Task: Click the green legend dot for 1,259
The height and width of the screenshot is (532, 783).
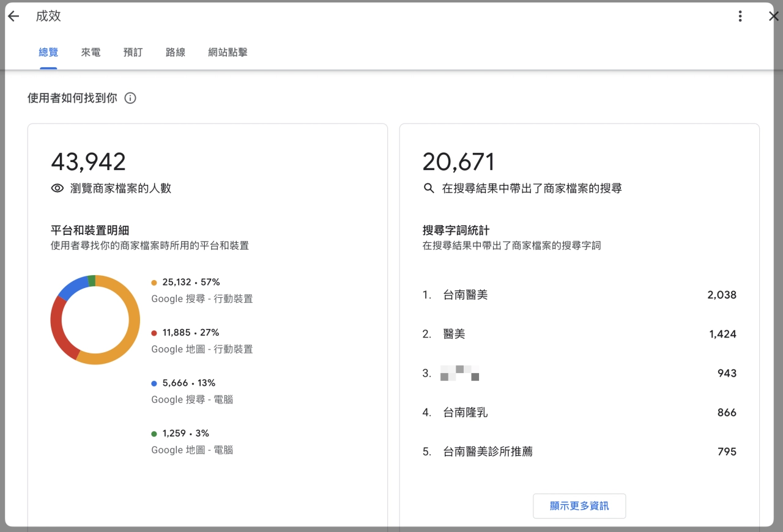Action: [x=154, y=434]
